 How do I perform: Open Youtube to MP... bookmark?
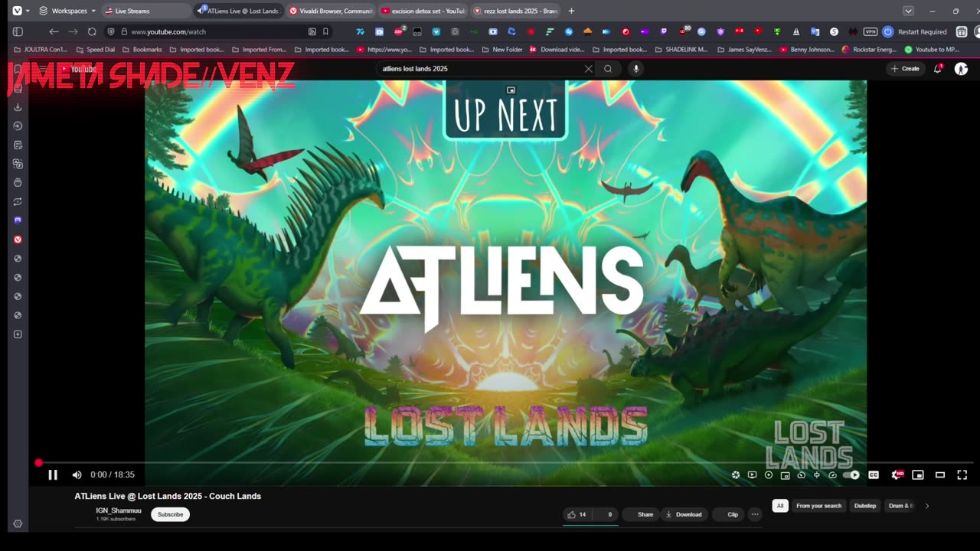tap(932, 50)
